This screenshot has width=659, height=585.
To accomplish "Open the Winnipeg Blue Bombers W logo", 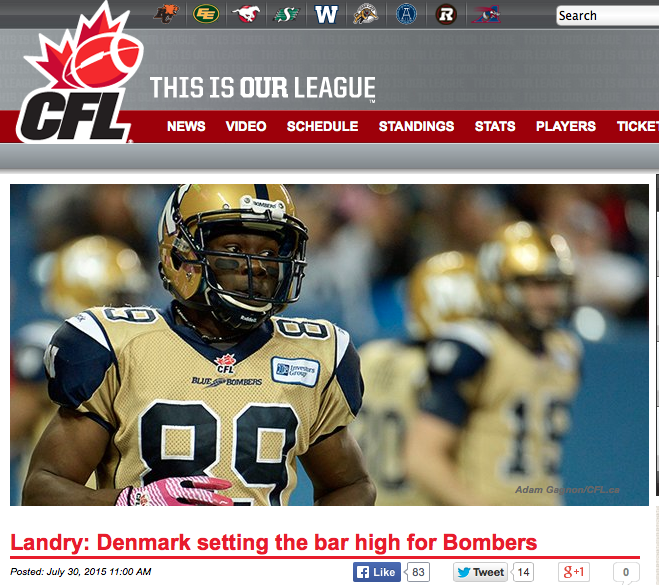I will click(326, 14).
